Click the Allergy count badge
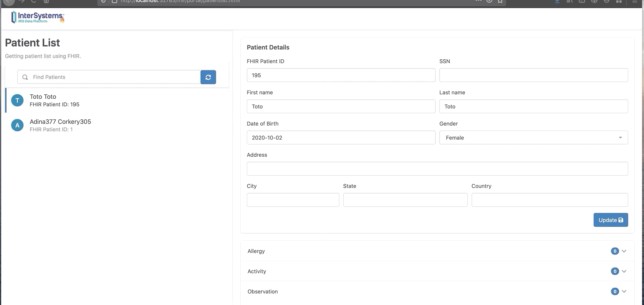The height and width of the screenshot is (305, 644). point(615,251)
